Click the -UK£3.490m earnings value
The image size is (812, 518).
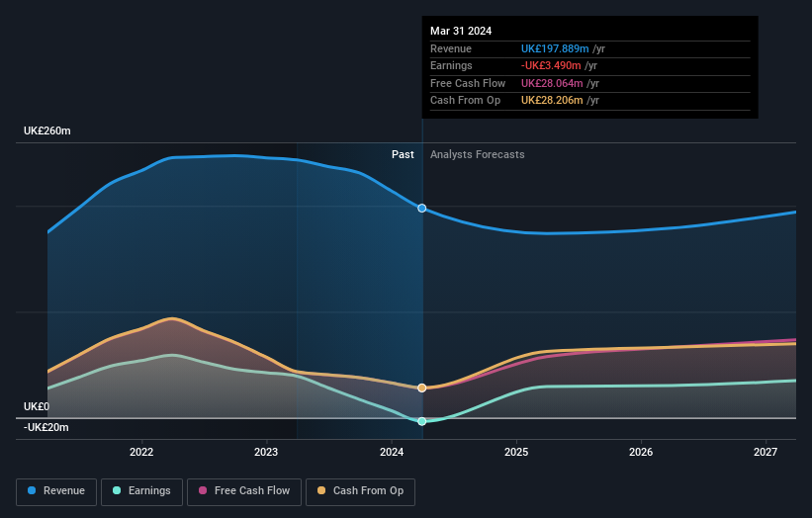pyautogui.click(x=551, y=65)
